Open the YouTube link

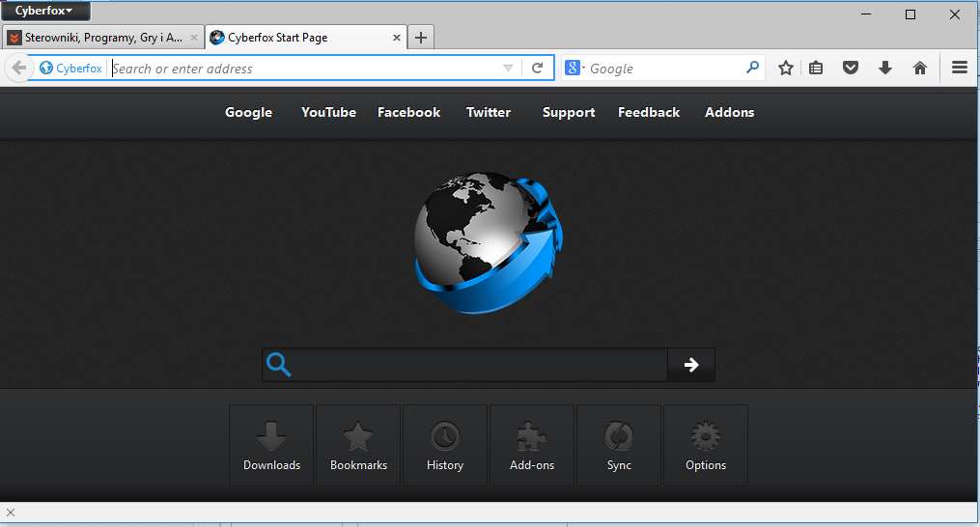coord(328,113)
